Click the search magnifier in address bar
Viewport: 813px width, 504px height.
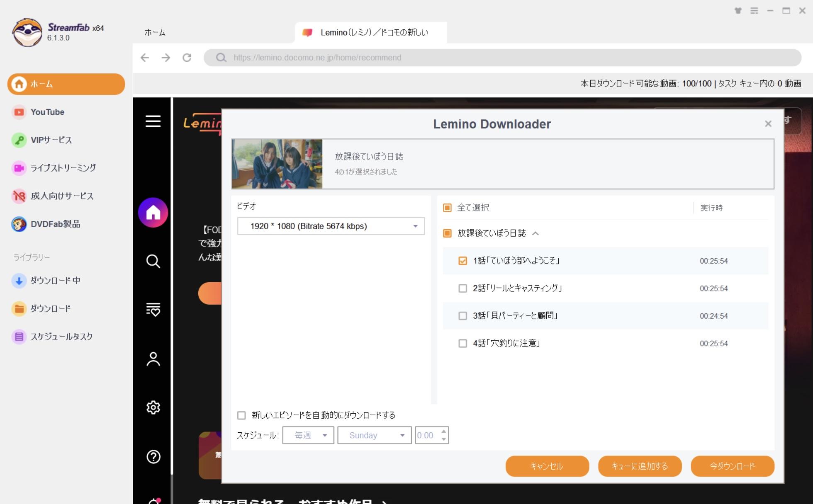pos(221,58)
